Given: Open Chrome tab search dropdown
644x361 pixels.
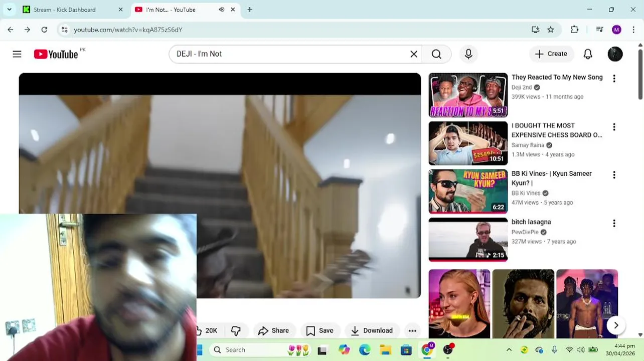Looking at the screenshot, I should pos(9,10).
